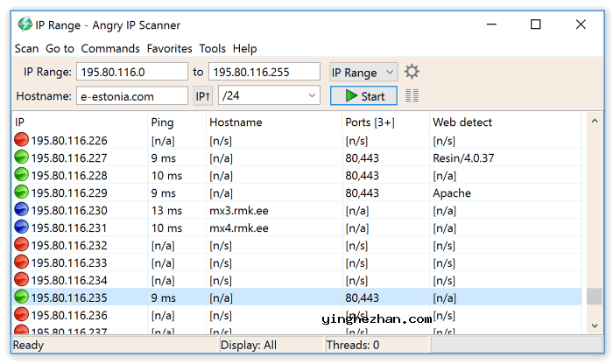
Task: Click the blue status ball for 195.80.116.230
Action: click(22, 209)
